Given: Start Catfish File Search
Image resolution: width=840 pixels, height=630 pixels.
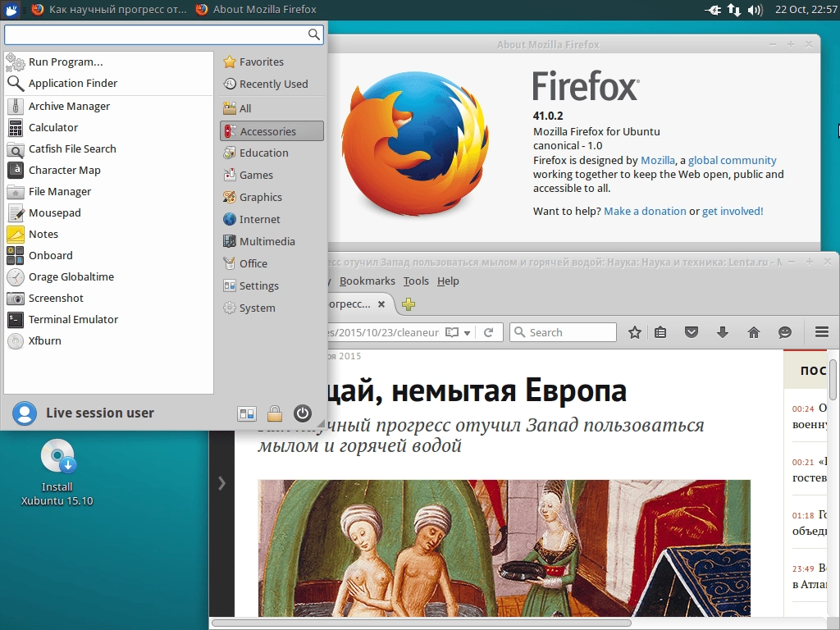Looking at the screenshot, I should tap(109, 149).
